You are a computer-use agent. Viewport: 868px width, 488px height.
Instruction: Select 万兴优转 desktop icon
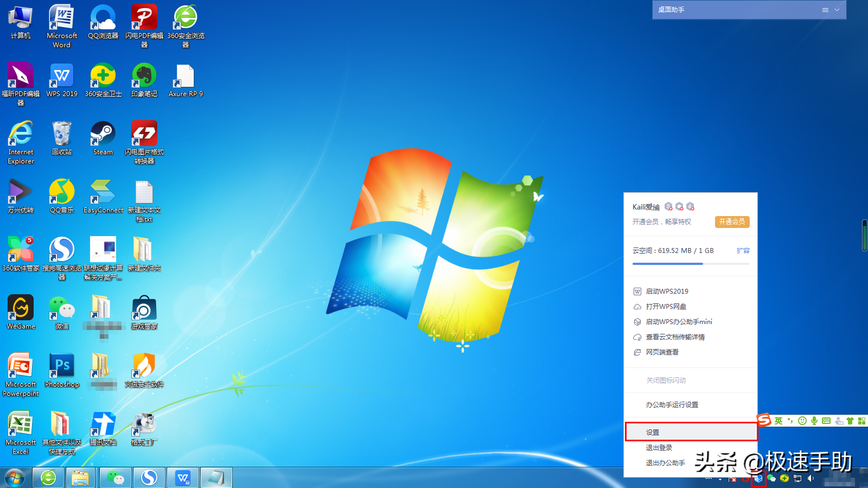point(21,197)
